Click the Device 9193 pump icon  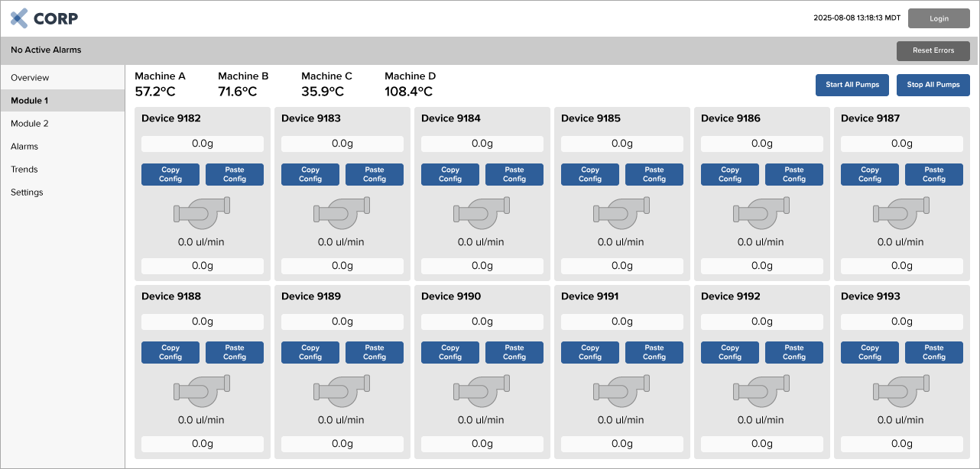(x=901, y=391)
